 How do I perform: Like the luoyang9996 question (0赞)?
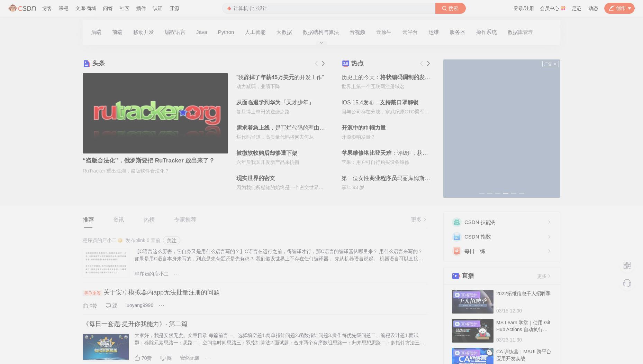point(90,305)
